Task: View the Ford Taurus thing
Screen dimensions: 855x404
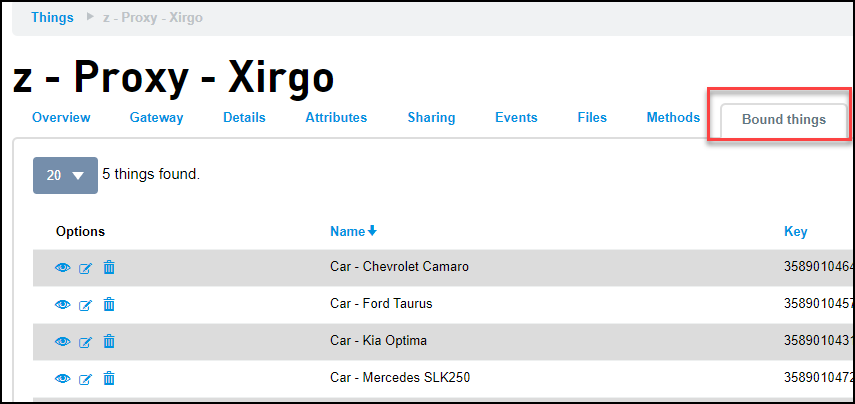Action: (x=63, y=304)
